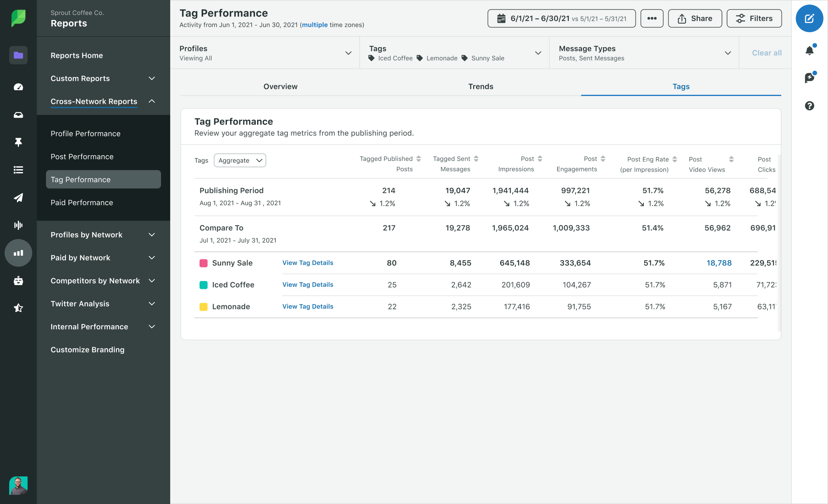Toggle sorting on Post Engagements column
This screenshot has height=504, width=828.
click(x=603, y=158)
